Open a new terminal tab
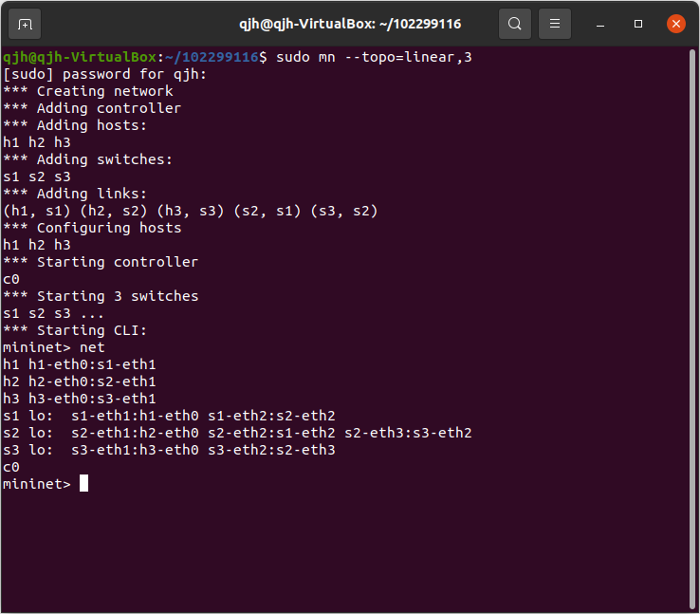 click(25, 24)
